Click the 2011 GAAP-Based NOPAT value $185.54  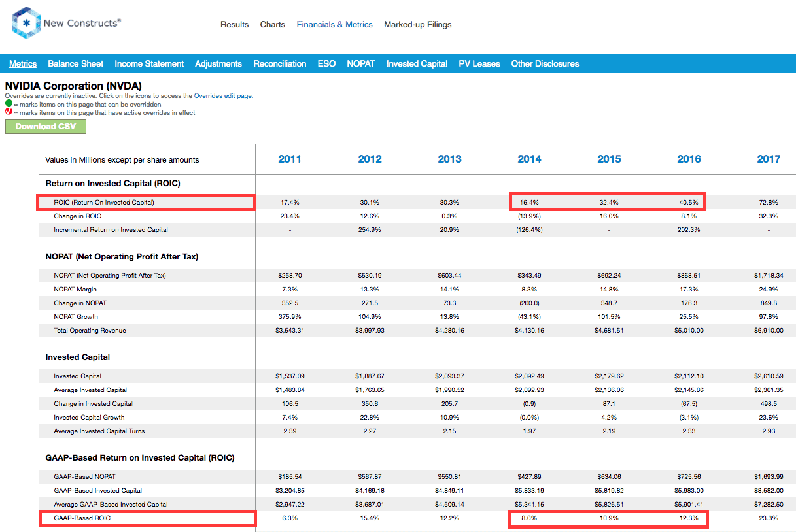click(290, 477)
